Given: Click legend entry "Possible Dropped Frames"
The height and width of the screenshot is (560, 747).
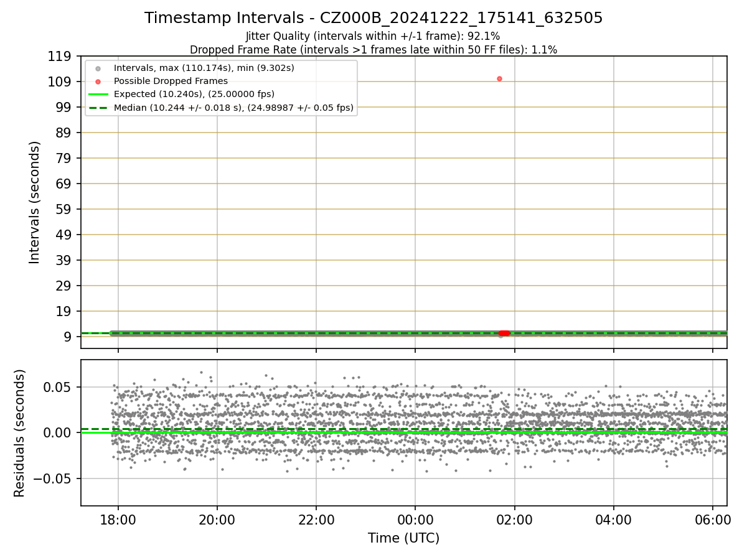Looking at the screenshot, I should pyautogui.click(x=171, y=81).
